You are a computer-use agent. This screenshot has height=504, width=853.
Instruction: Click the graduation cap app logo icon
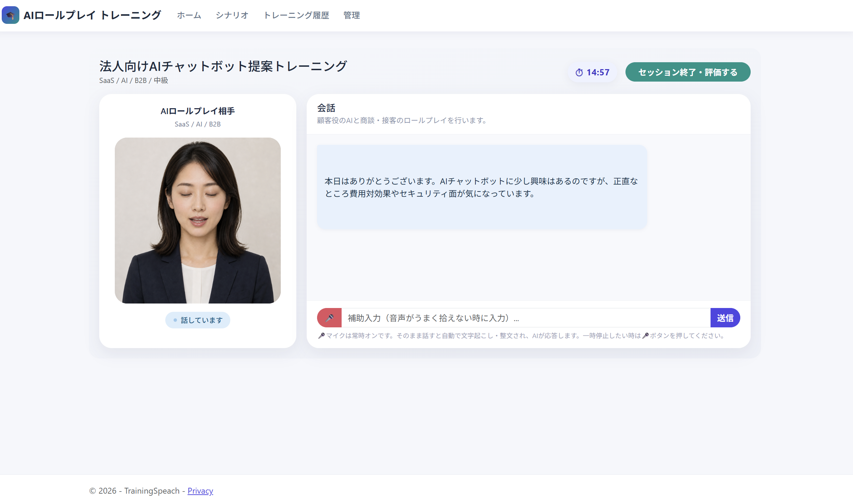click(x=10, y=15)
